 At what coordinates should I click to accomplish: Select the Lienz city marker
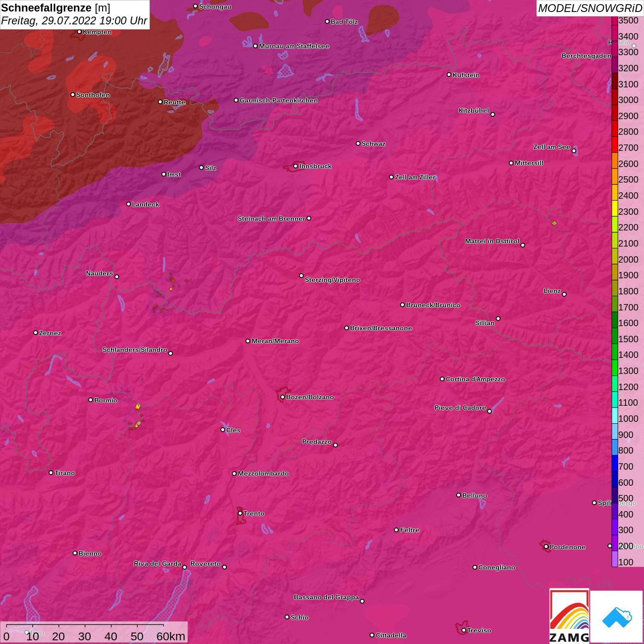(x=564, y=294)
